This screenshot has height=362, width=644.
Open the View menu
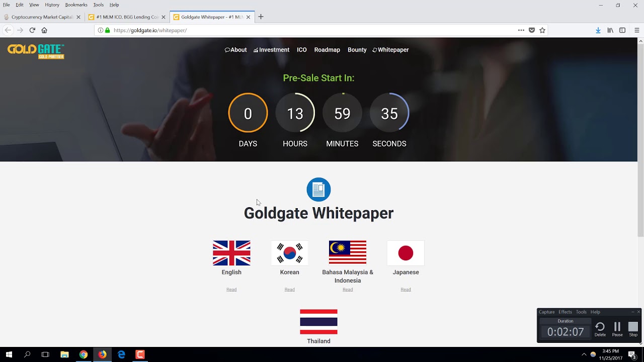pyautogui.click(x=34, y=5)
